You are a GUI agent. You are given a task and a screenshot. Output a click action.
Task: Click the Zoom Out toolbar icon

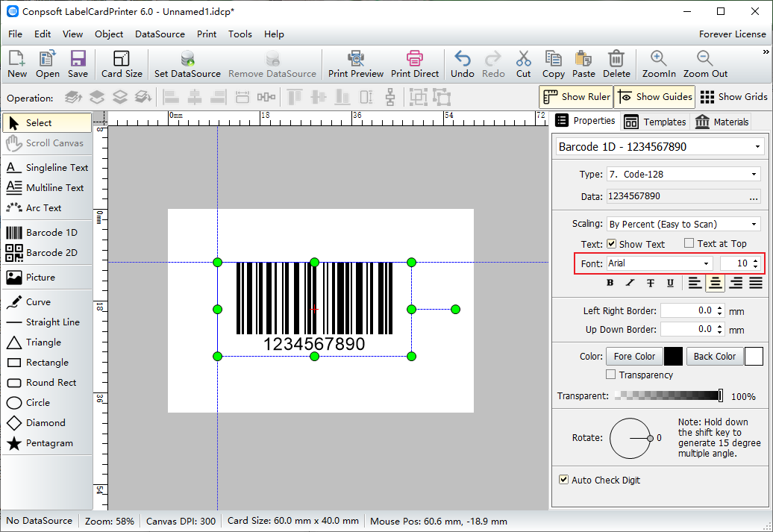pyautogui.click(x=705, y=64)
